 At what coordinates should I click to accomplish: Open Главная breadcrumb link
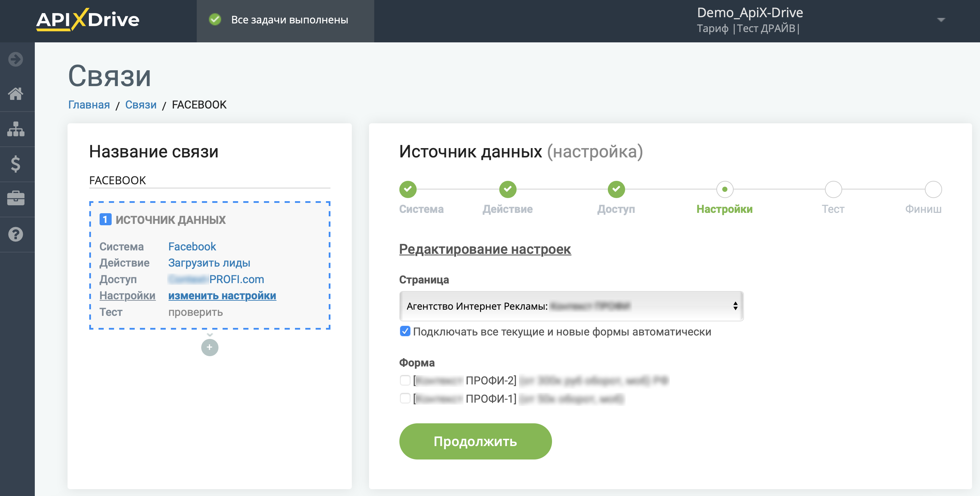pos(89,105)
